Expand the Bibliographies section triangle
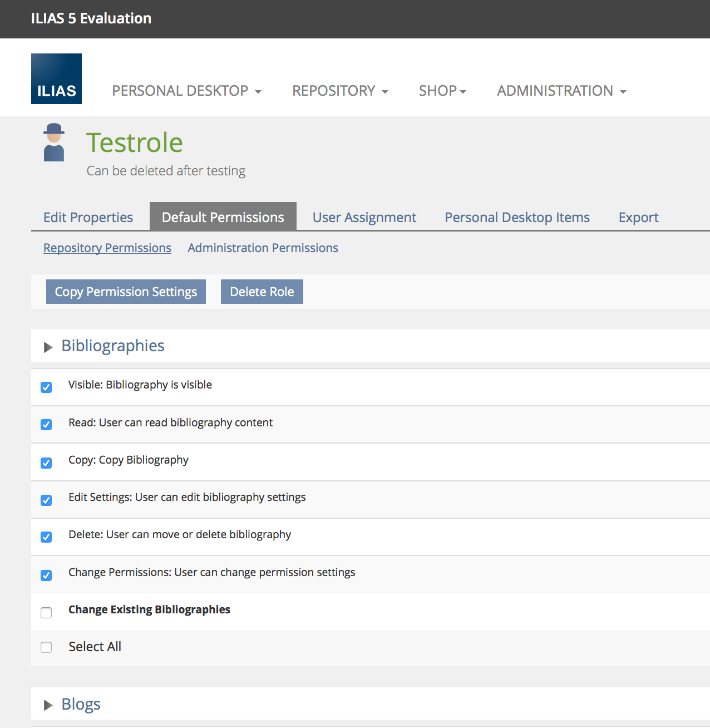The image size is (710, 728). tap(48, 347)
